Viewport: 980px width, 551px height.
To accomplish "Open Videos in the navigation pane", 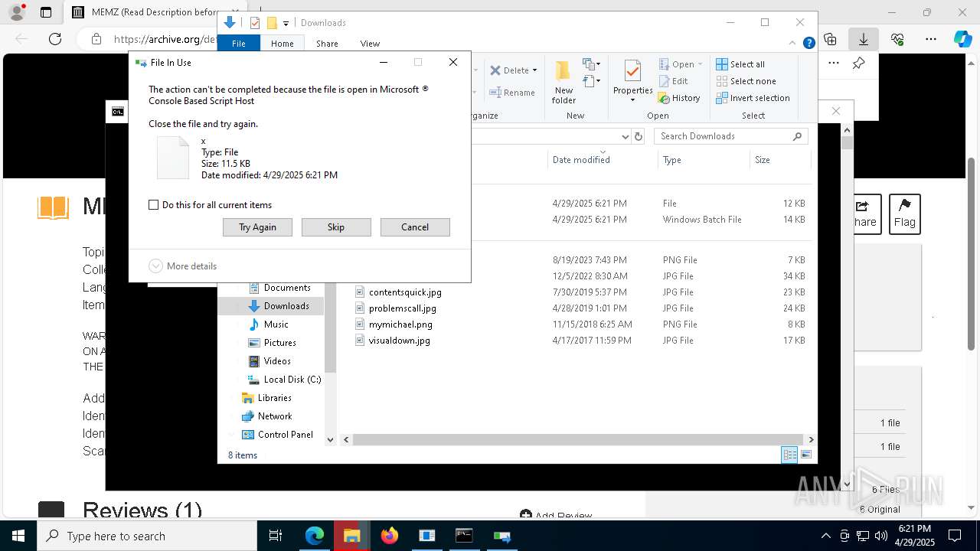I will [x=277, y=361].
